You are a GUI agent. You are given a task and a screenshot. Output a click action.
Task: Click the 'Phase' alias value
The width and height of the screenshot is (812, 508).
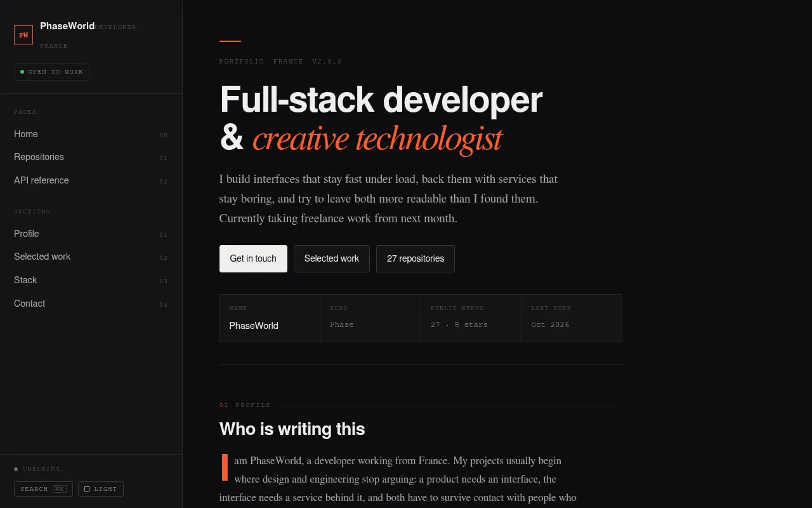(342, 324)
